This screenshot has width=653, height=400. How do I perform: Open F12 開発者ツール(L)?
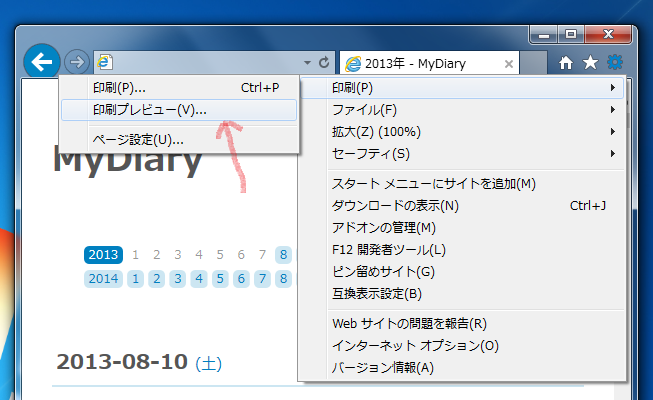pyautogui.click(x=388, y=250)
